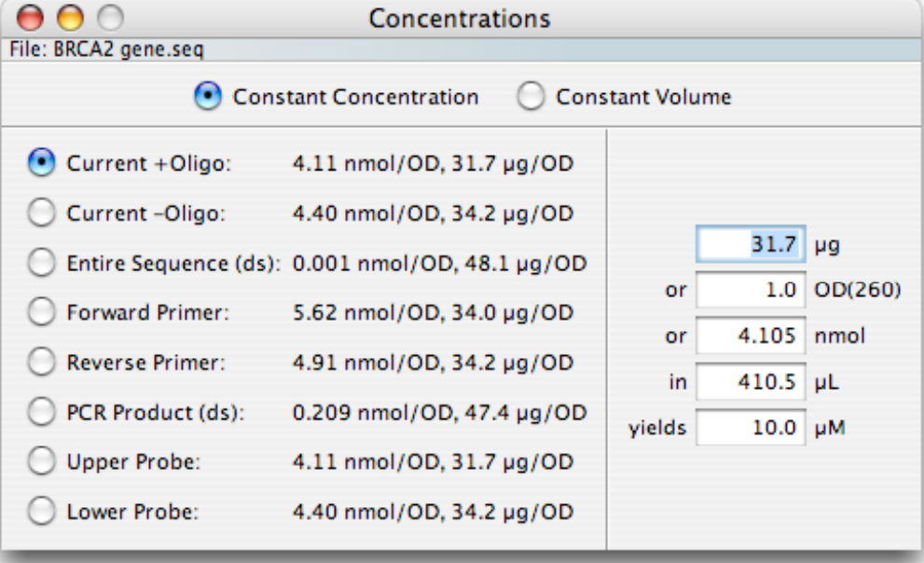Select the Reverse Primer option
924x563 pixels.
click(x=42, y=362)
